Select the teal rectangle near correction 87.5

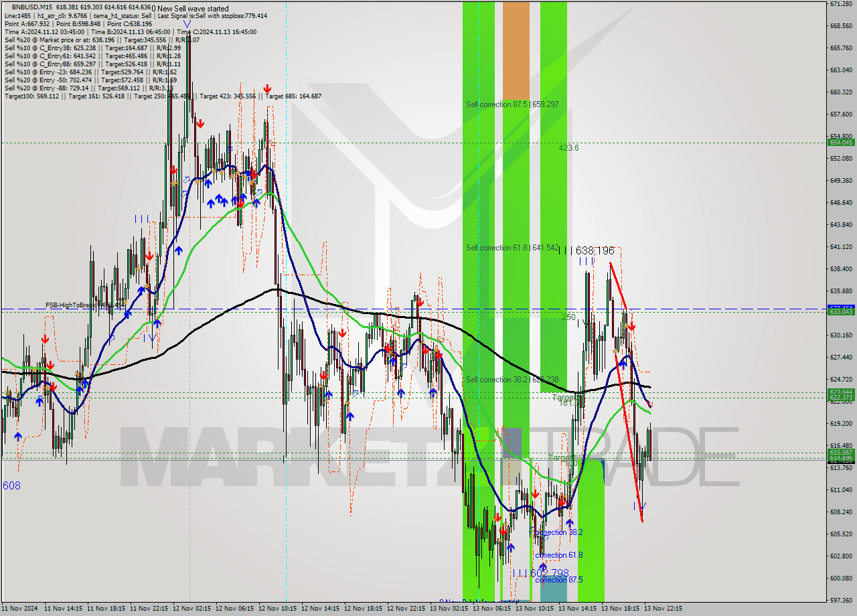point(553,589)
